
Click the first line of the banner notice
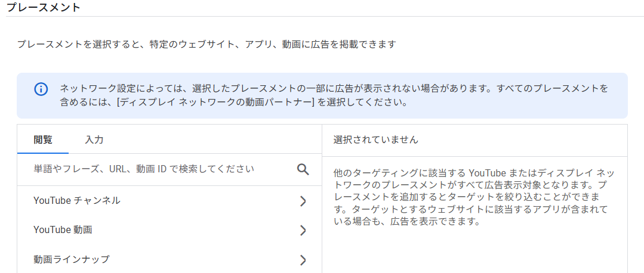click(x=334, y=89)
